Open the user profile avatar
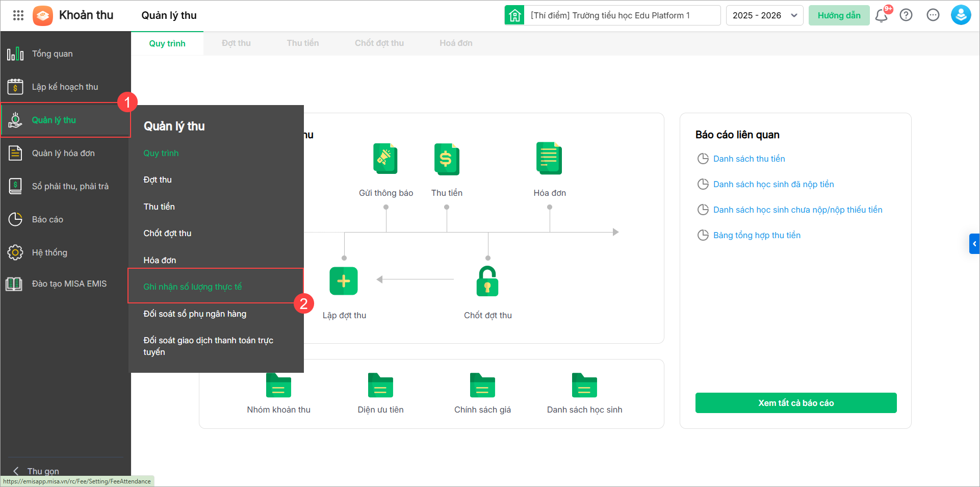Screen dimensions: 980x487 click(961, 15)
